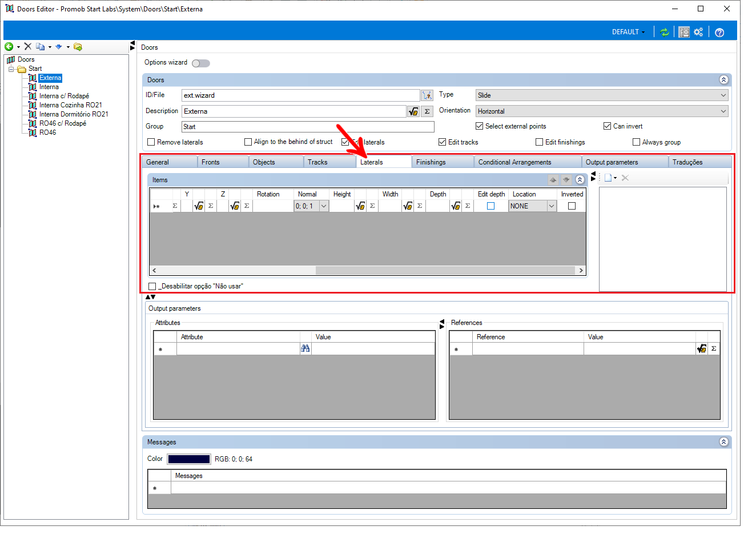Image resolution: width=756 pixels, height=538 pixels.
Task: Expand the Location NONE dropdown
Action: click(552, 206)
